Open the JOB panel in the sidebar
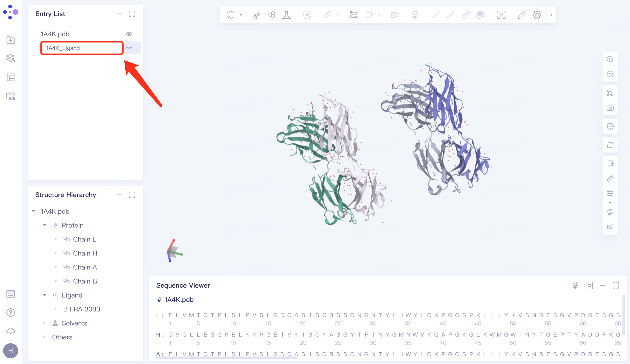Image resolution: width=630 pixels, height=364 pixels. 10,97
